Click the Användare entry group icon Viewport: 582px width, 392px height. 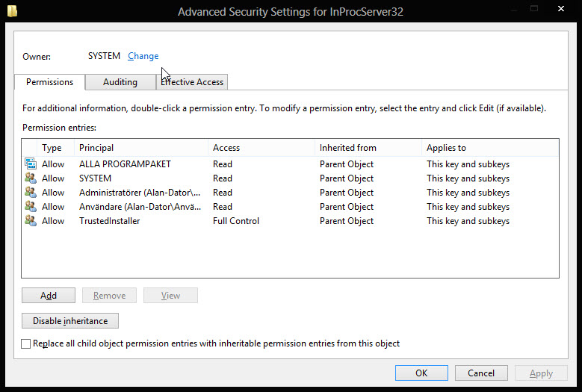point(31,206)
